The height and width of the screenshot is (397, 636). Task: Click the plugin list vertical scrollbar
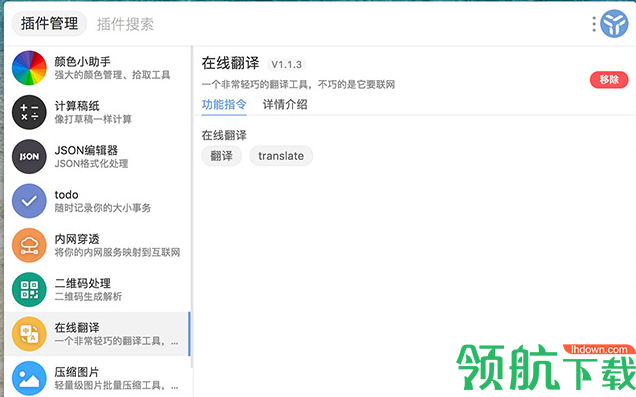pyautogui.click(x=192, y=207)
